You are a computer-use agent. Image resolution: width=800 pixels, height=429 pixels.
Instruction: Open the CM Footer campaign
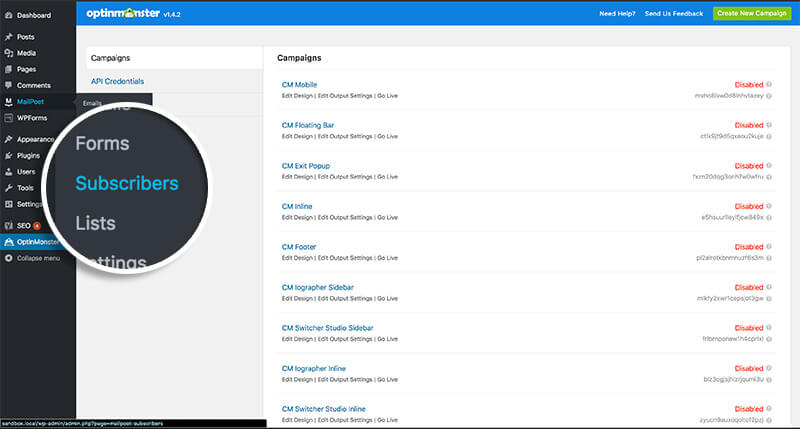pyautogui.click(x=299, y=247)
